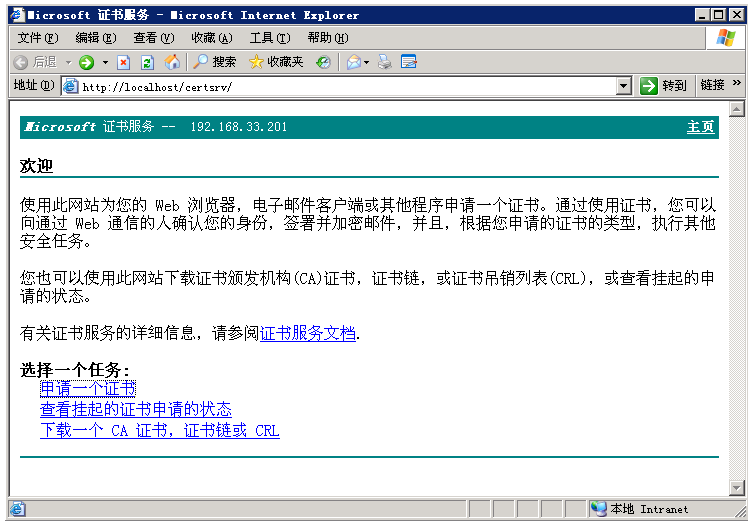The height and width of the screenshot is (527, 755).
Task: Click the Stop loading page icon
Action: point(124,62)
